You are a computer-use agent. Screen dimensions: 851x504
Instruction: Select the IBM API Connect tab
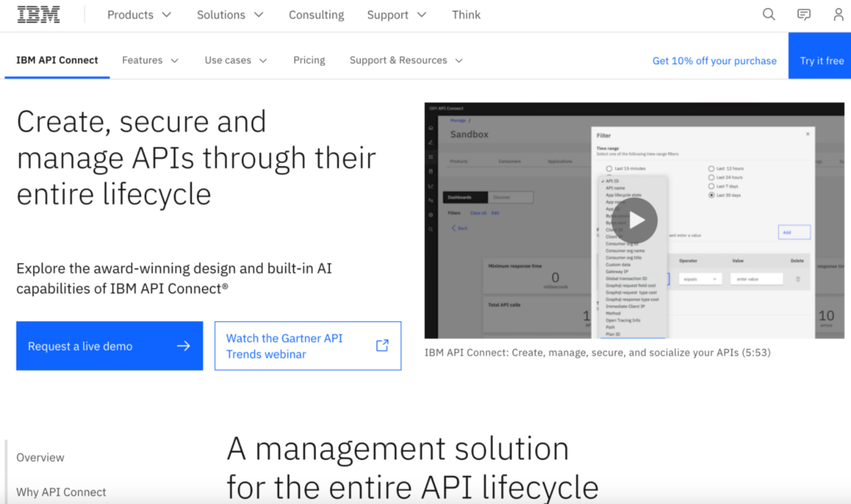pos(57,60)
